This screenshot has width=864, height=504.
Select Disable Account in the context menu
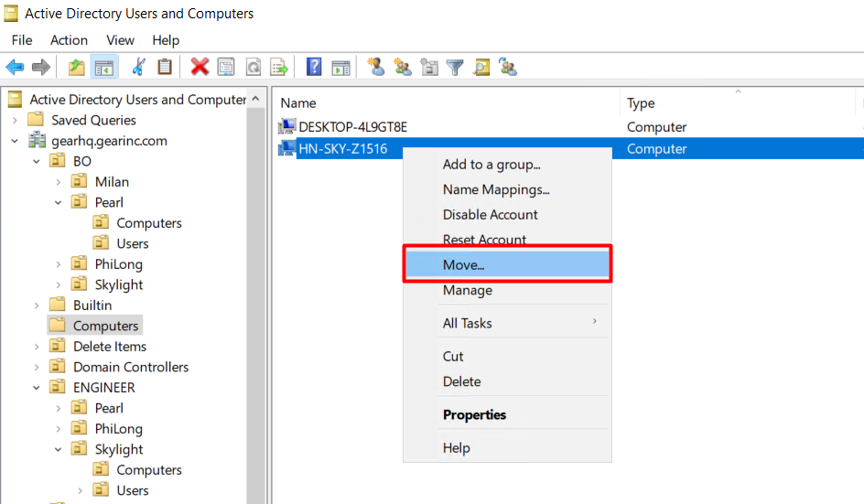coord(490,214)
